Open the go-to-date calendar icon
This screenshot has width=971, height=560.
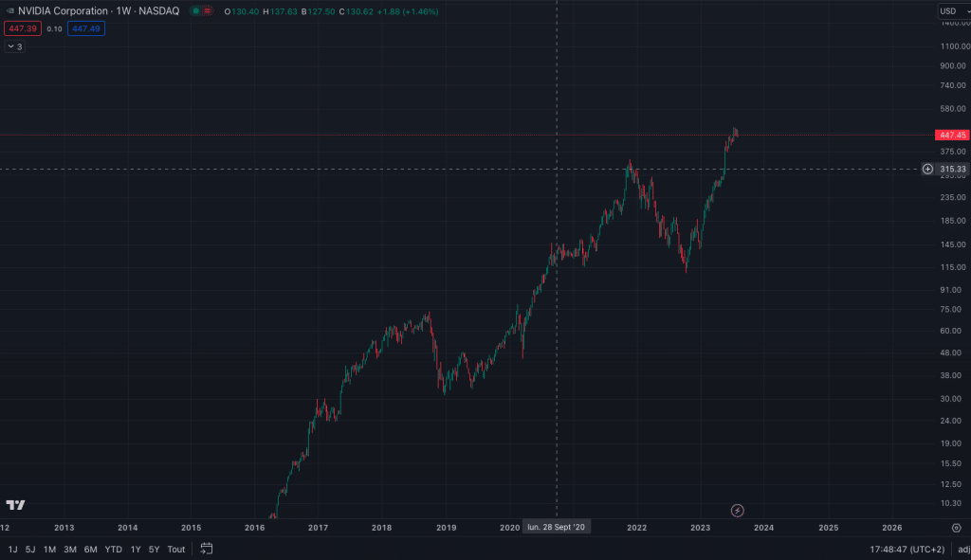coord(207,549)
